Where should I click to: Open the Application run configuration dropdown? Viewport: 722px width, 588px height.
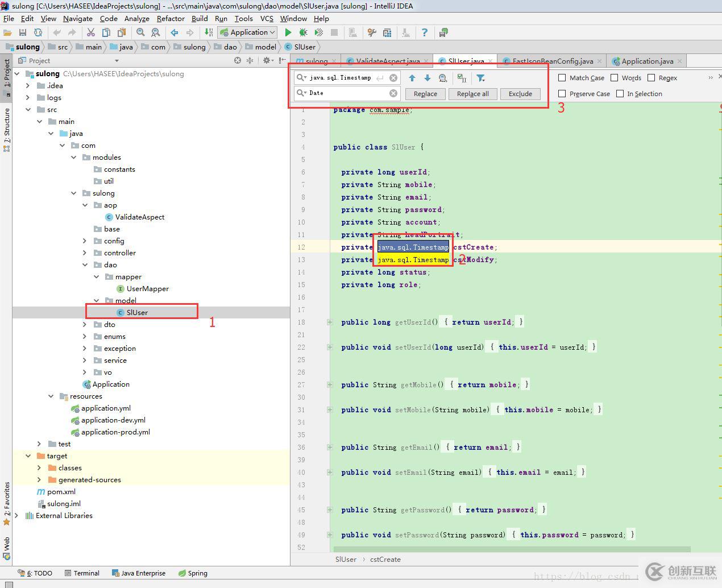(x=248, y=32)
